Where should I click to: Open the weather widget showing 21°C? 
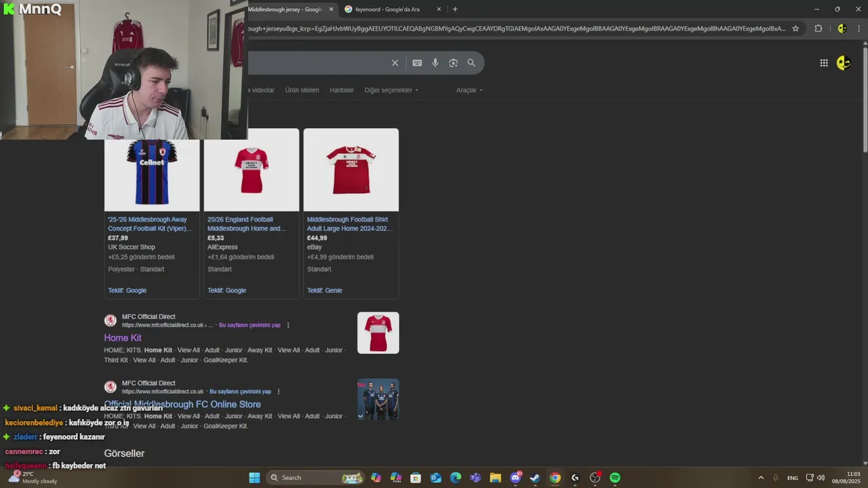[x=32, y=478]
